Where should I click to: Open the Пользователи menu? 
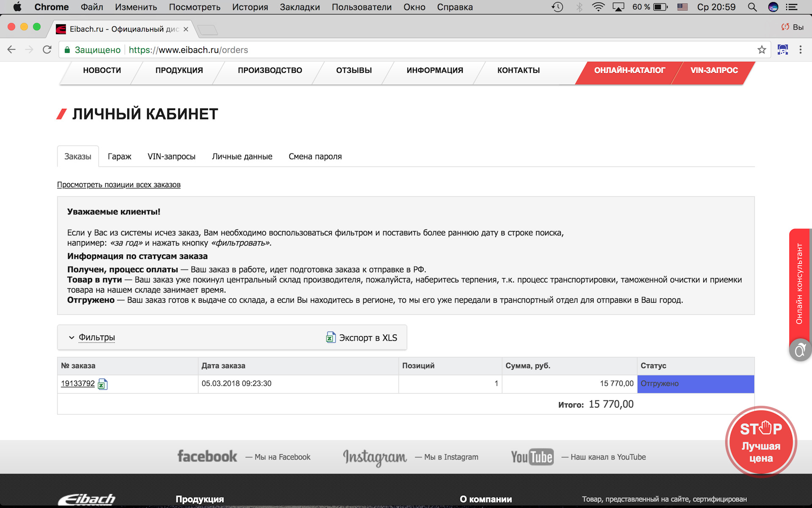click(362, 7)
